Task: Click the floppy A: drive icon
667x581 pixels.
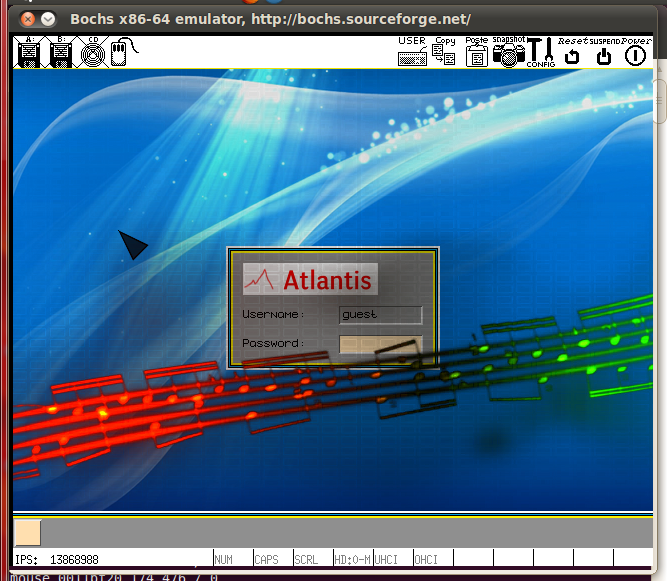Action: [x=29, y=52]
